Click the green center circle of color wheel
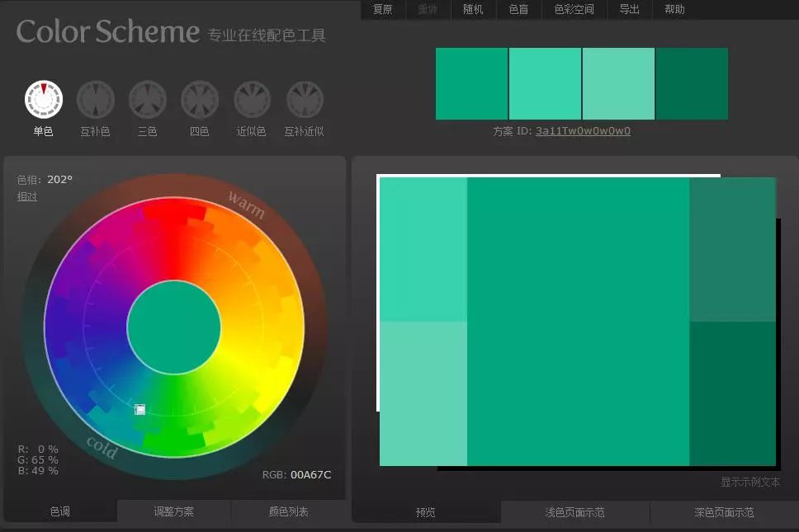This screenshot has height=532, width=799. click(x=174, y=327)
